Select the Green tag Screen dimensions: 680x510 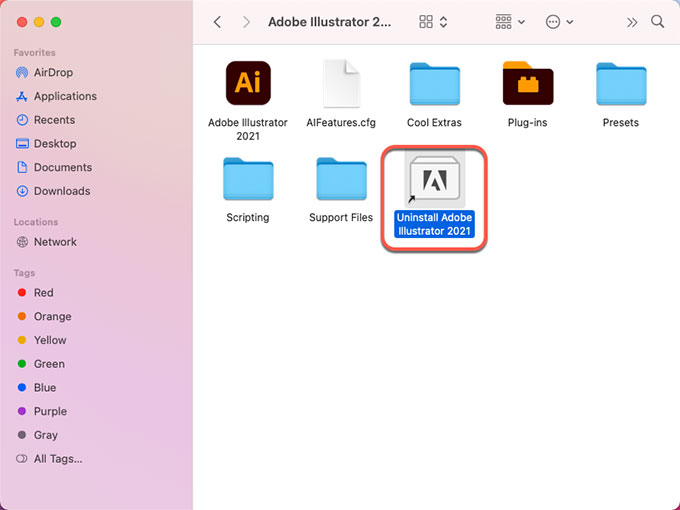41,364
